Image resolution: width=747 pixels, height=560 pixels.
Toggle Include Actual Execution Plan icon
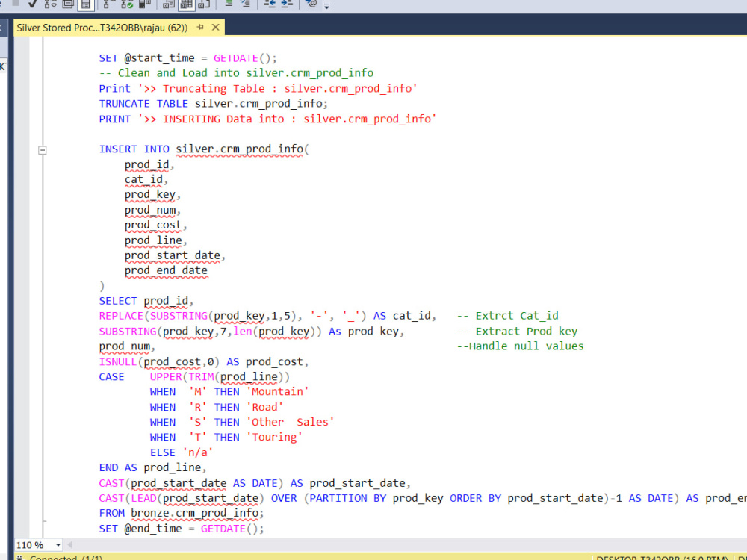[108, 4]
